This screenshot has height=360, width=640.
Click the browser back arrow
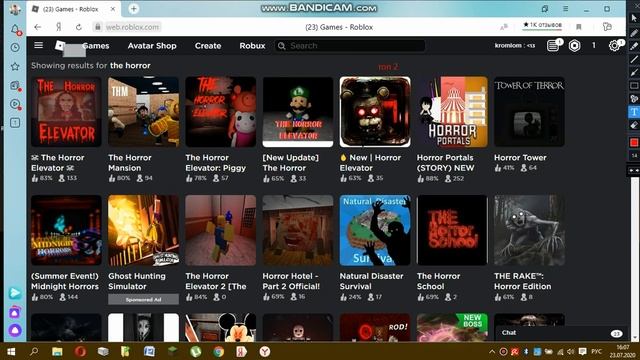click(38, 27)
